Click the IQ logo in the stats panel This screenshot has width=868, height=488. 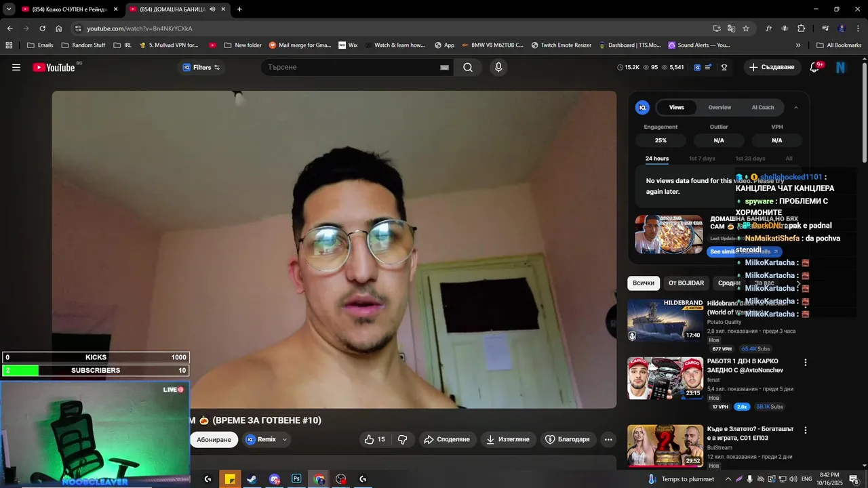[642, 107]
